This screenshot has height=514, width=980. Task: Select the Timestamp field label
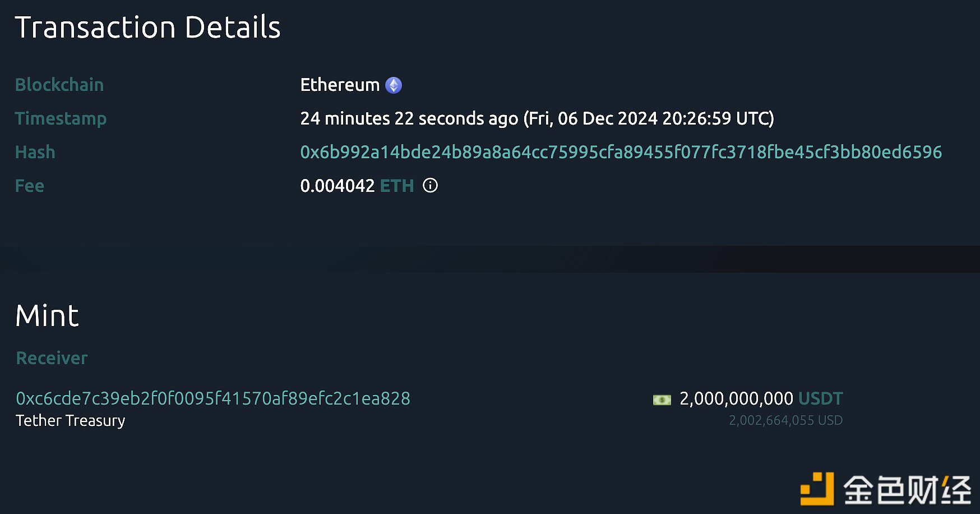pos(61,118)
